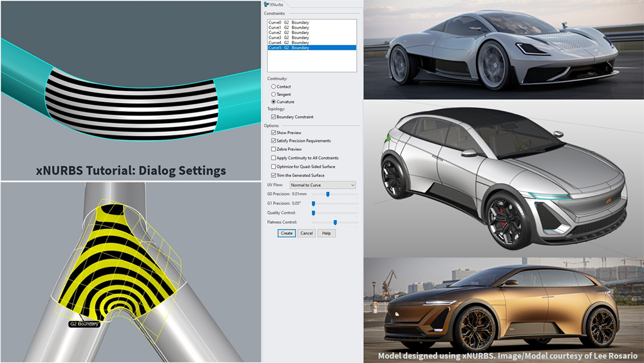This screenshot has width=644, height=363.
Task: Choose Tangent continuity radio button
Action: 274,94
